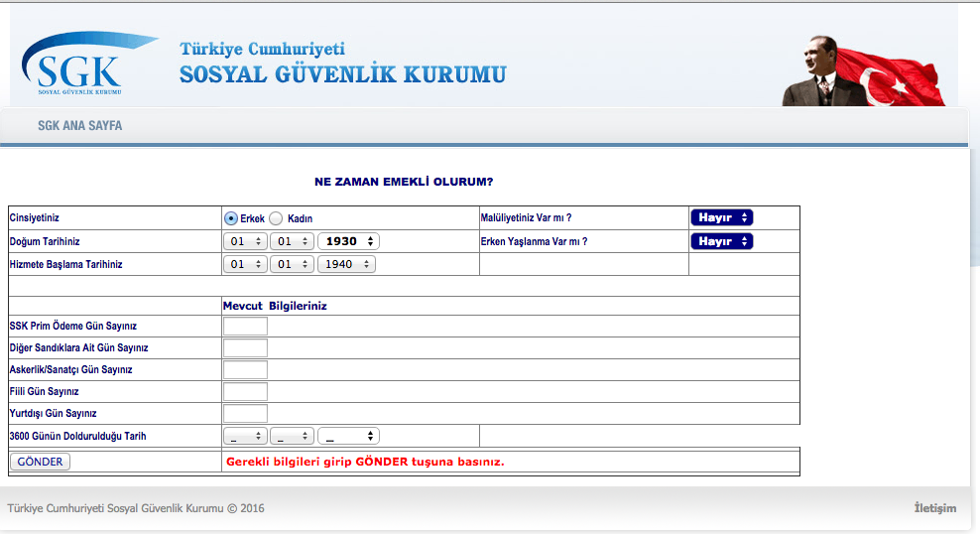This screenshot has height=538, width=980.
Task: Select the Erkek radio button
Action: [231, 218]
